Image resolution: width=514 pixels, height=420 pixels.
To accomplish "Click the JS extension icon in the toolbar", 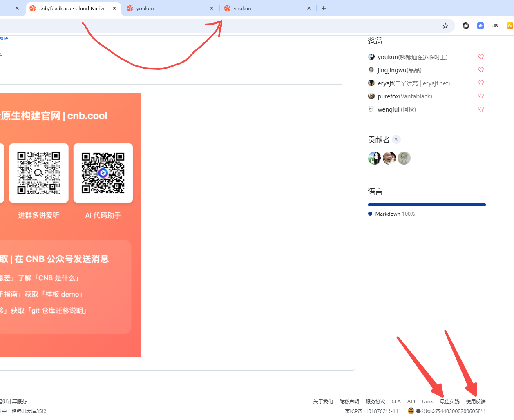I will click(495, 25).
